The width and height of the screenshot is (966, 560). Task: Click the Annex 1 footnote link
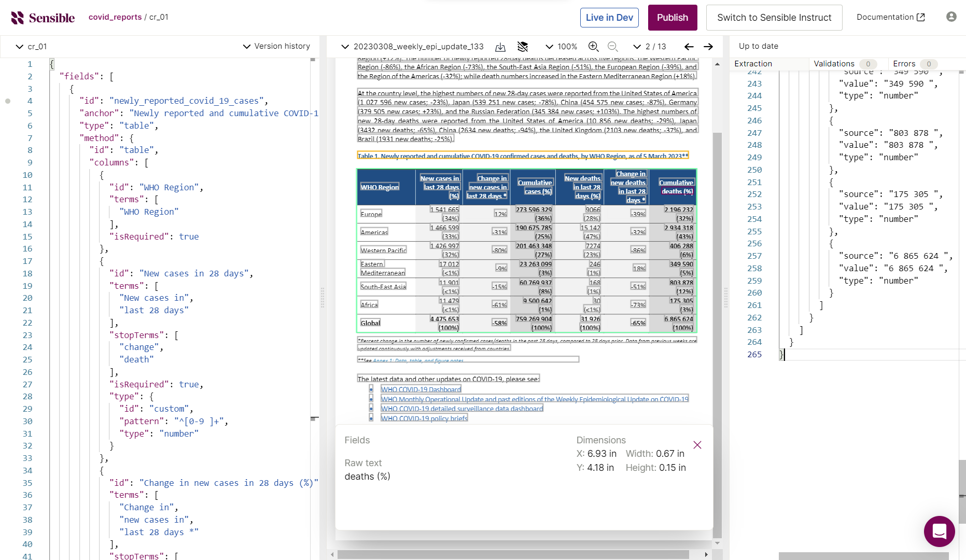(x=418, y=360)
